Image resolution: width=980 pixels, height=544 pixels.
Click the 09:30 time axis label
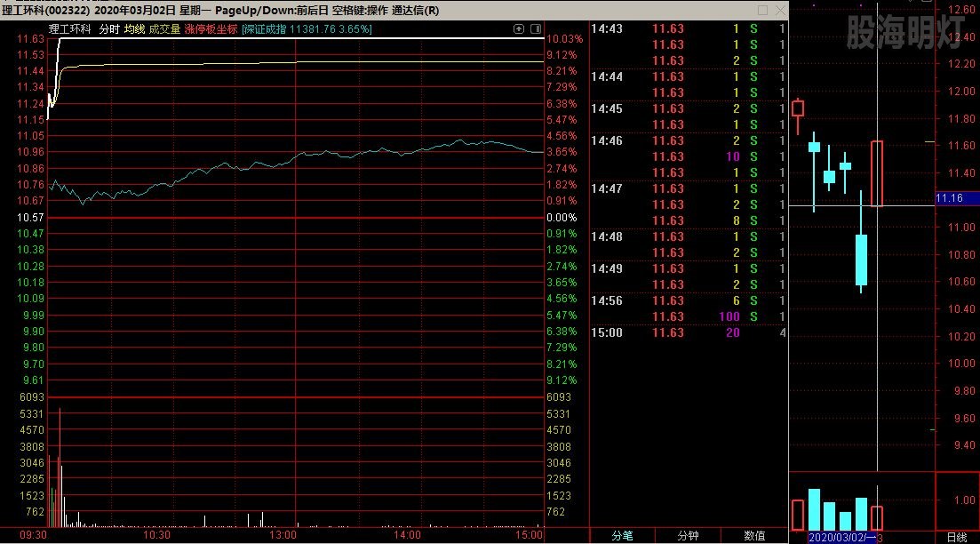point(33,535)
